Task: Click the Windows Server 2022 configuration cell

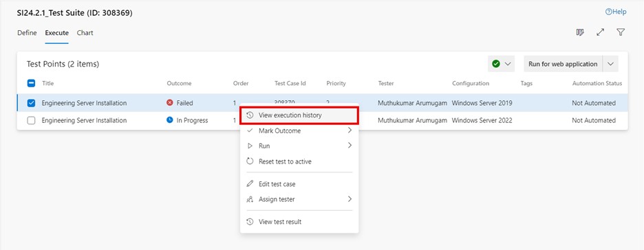Action: tap(482, 120)
